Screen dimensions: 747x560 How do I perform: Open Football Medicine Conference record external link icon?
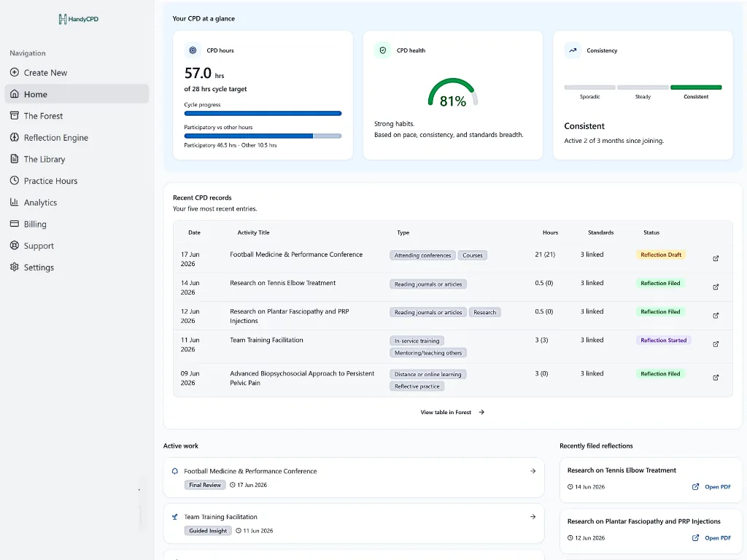click(716, 259)
